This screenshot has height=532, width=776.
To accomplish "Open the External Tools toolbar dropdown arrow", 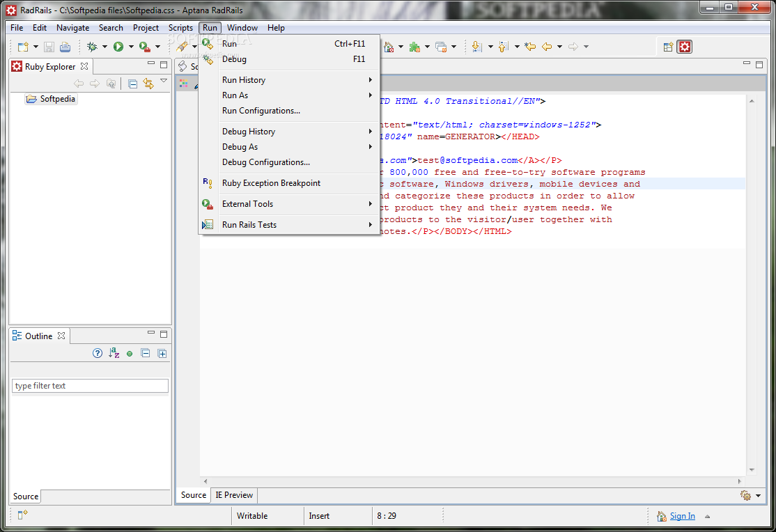I will click(x=158, y=47).
